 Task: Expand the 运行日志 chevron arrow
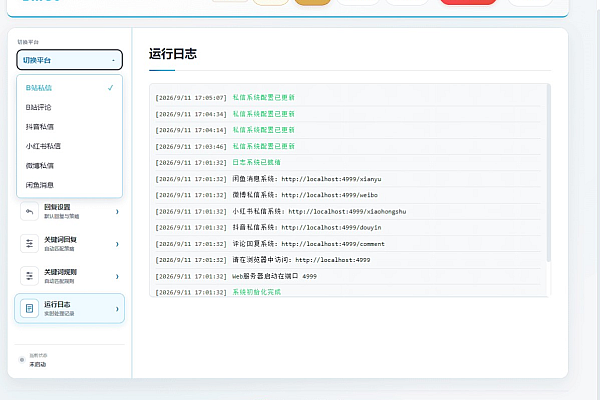(117, 309)
